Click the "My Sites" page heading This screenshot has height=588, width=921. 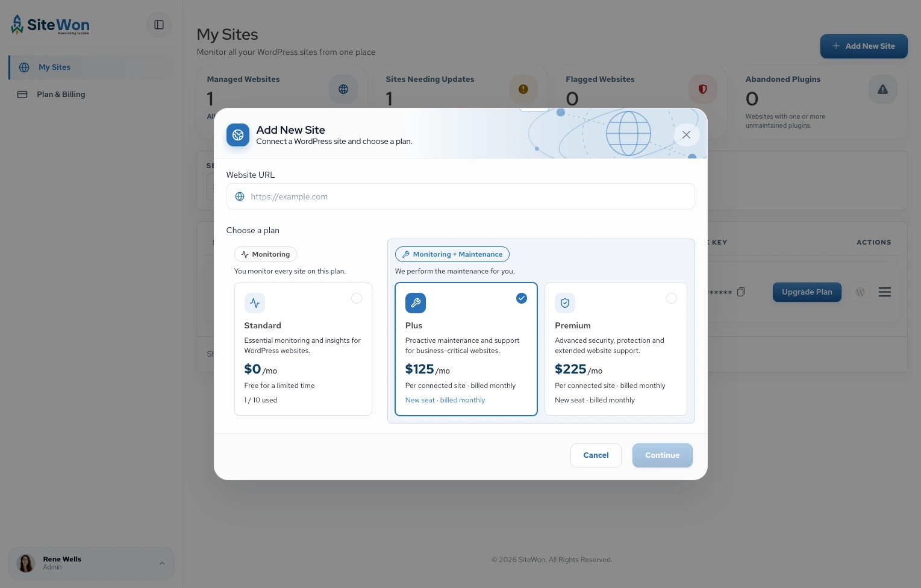tap(228, 34)
